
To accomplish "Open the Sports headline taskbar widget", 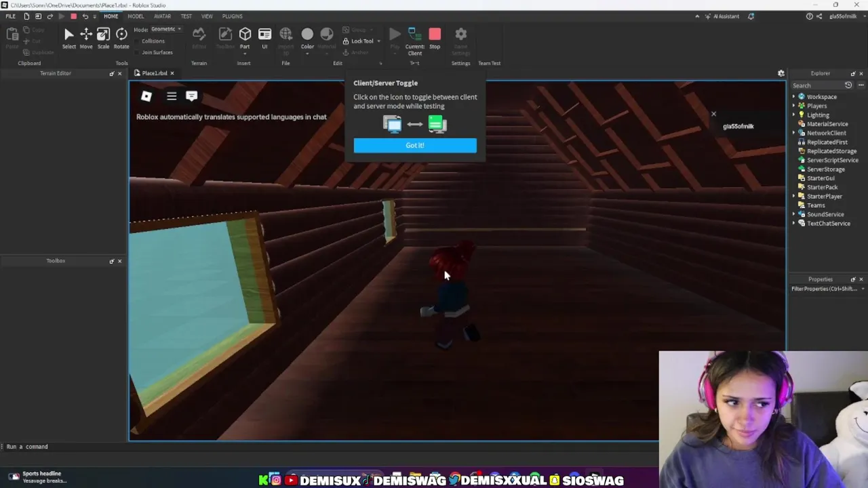I will 38,477.
